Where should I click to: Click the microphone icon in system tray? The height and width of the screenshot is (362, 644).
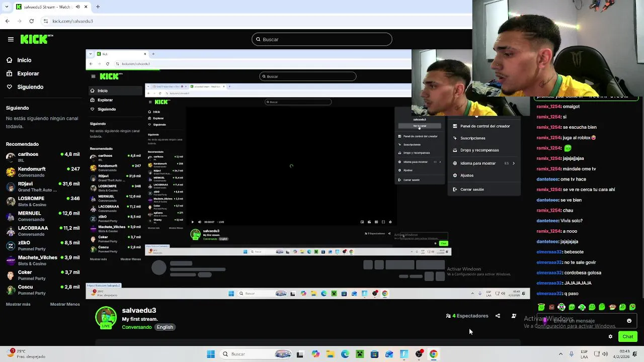[x=571, y=354]
